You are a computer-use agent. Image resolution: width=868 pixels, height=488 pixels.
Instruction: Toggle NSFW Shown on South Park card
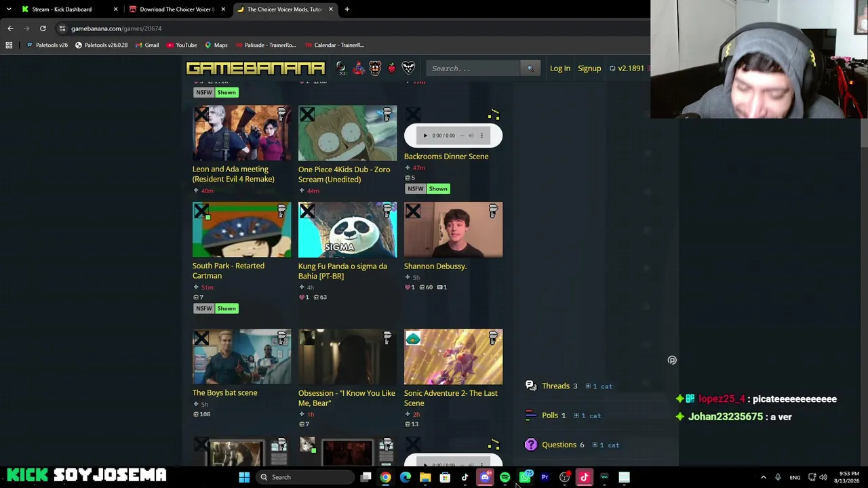pyautogui.click(x=216, y=308)
